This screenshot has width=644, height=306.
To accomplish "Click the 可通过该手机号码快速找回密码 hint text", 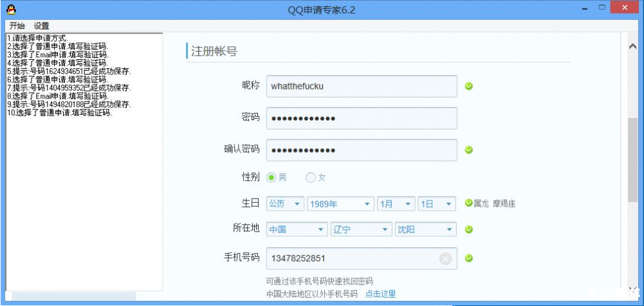I will [x=320, y=282].
